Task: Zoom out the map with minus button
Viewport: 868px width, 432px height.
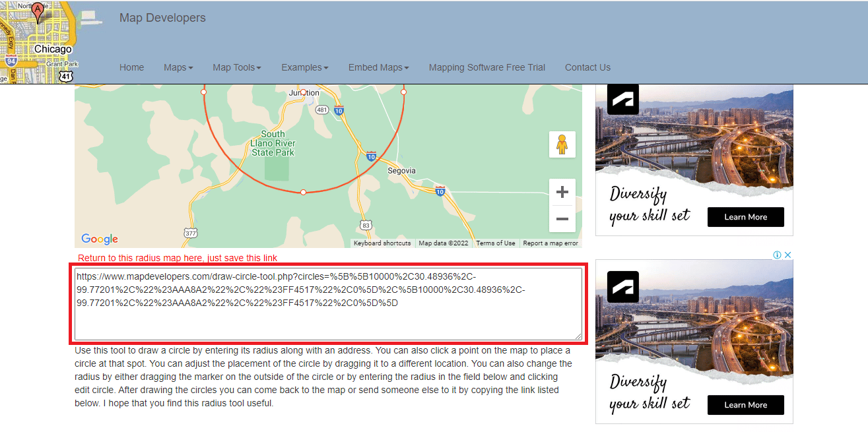Action: coord(562,218)
